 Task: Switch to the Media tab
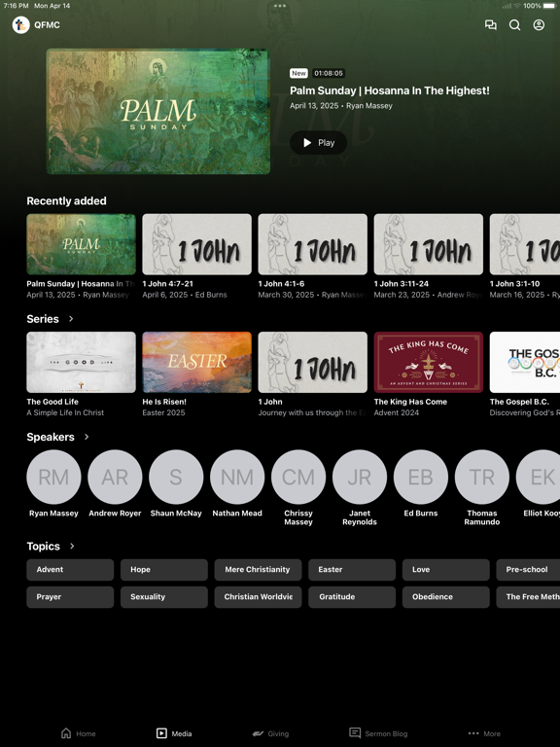(x=174, y=733)
